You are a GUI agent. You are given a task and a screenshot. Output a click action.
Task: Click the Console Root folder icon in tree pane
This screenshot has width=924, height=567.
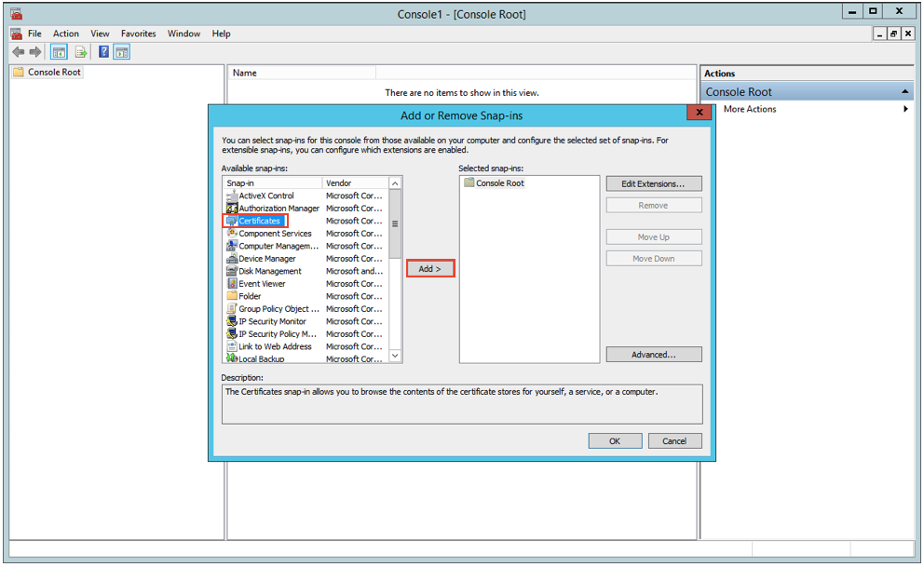19,72
